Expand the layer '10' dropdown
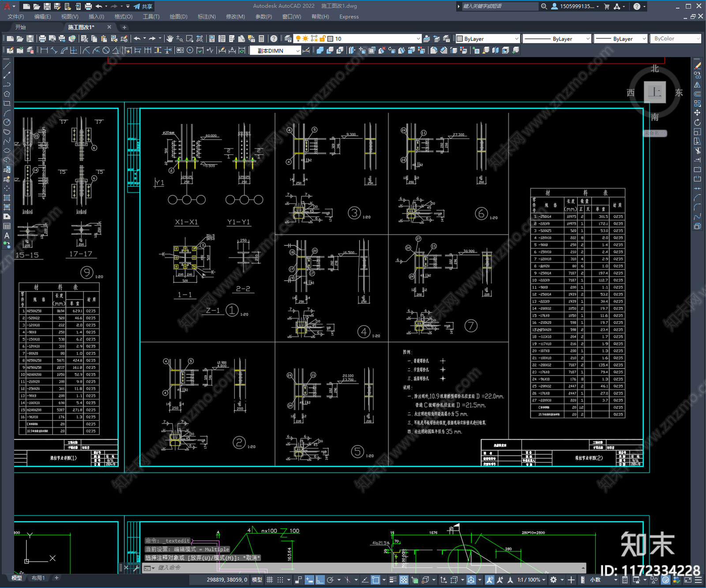 418,39
